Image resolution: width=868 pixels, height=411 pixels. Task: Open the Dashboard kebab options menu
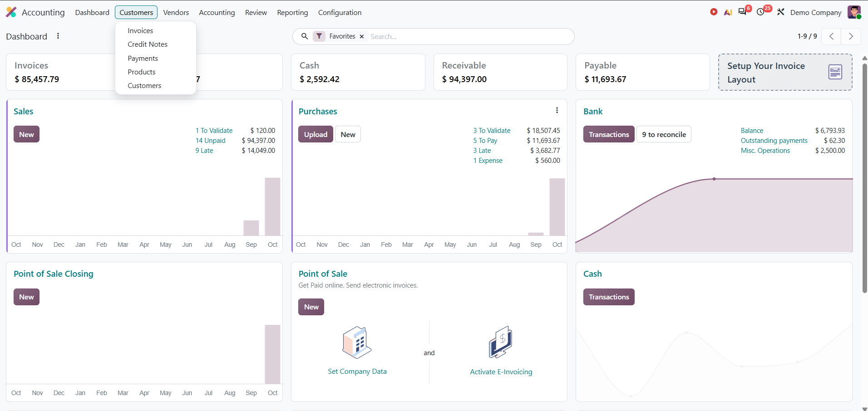pyautogui.click(x=58, y=36)
